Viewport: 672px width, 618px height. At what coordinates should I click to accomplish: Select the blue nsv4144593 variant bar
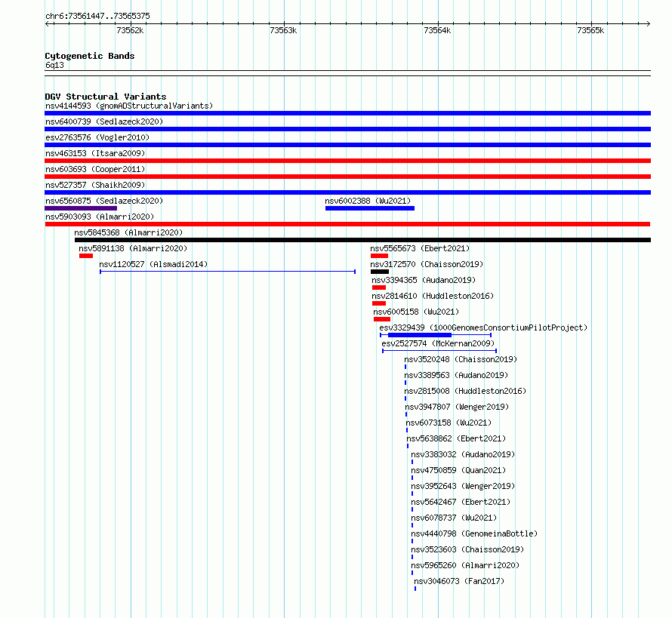347,113
